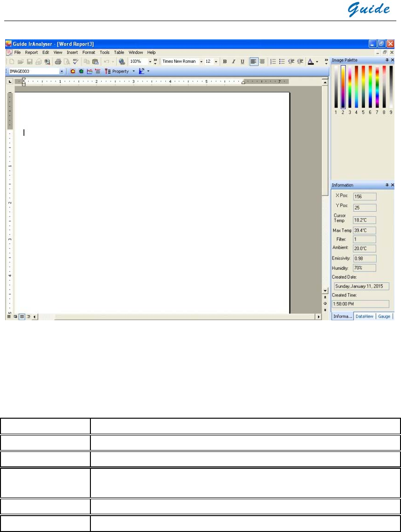401x532 pixels.
Task: Click the Emissivity value field
Action: coord(365,259)
